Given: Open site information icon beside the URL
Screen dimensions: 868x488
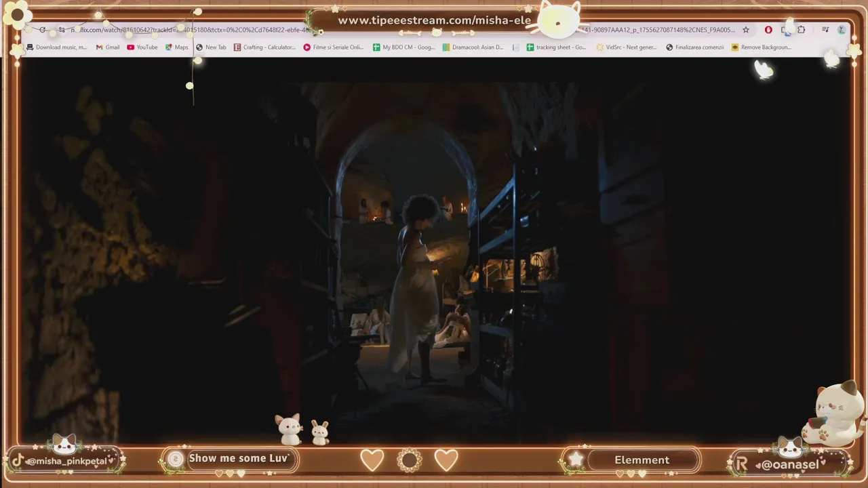Looking at the screenshot, I should pos(61,30).
